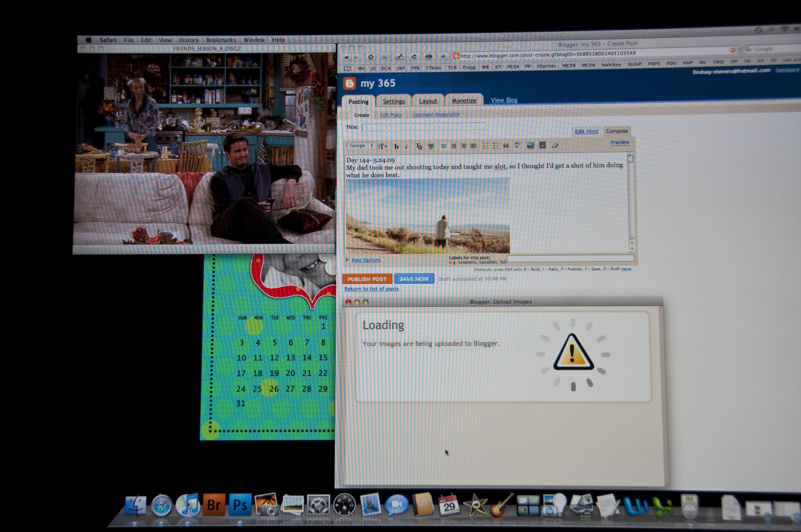Click the add image icon
Image resolution: width=801 pixels, height=532 pixels.
pos(530,145)
